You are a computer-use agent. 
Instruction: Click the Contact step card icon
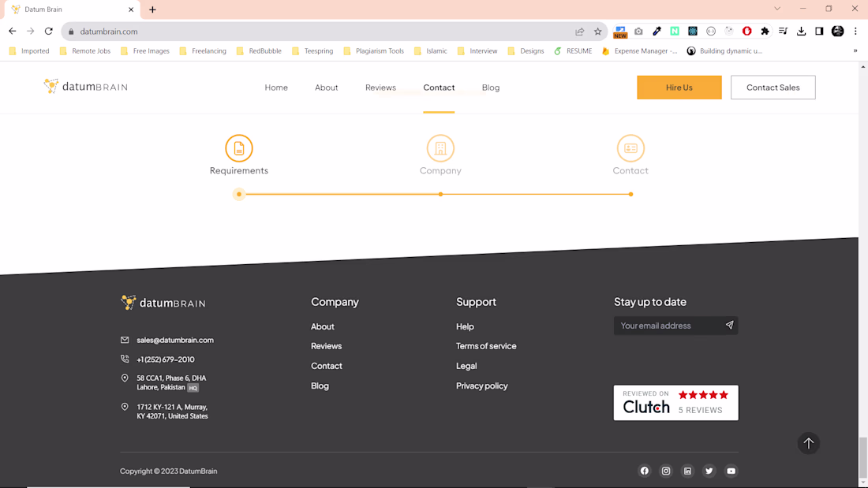pyautogui.click(x=630, y=148)
